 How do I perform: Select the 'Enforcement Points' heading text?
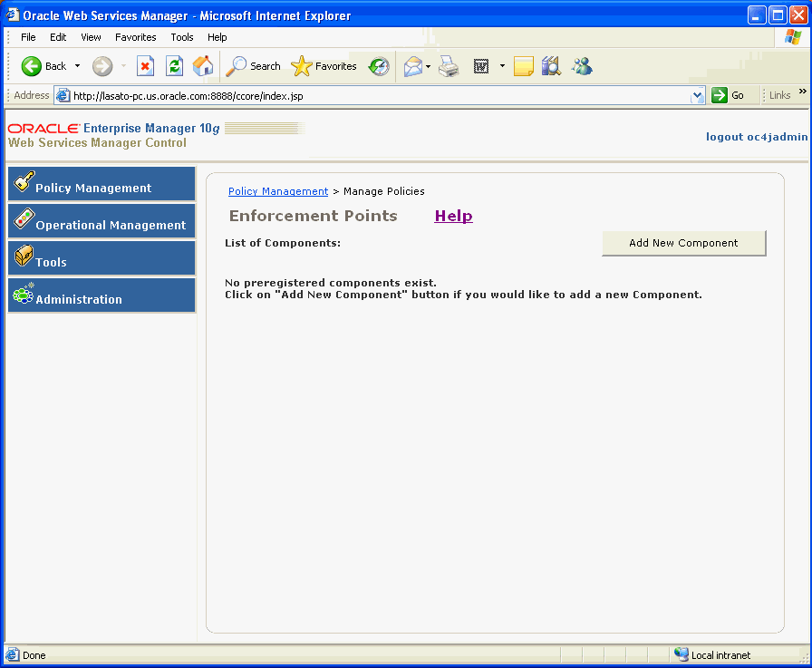click(314, 216)
